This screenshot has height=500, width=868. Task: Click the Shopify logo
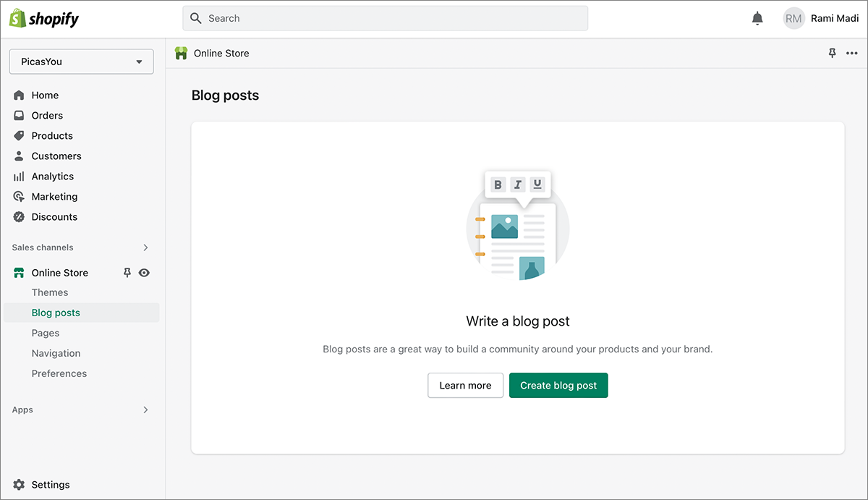(x=44, y=17)
